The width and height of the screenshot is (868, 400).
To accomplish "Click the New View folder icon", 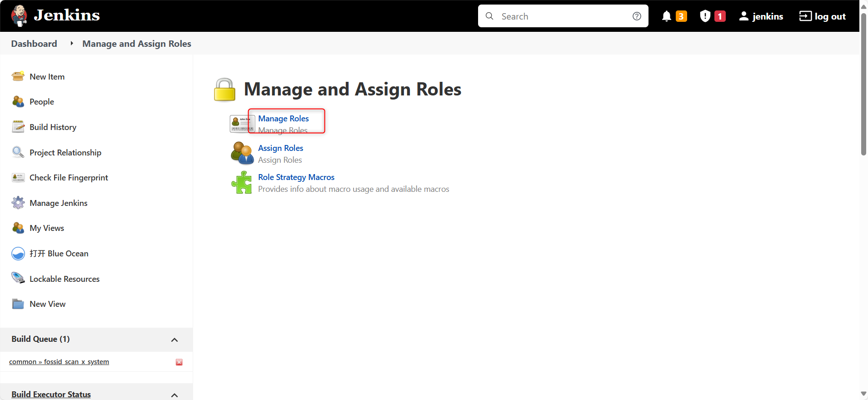I will 18,304.
